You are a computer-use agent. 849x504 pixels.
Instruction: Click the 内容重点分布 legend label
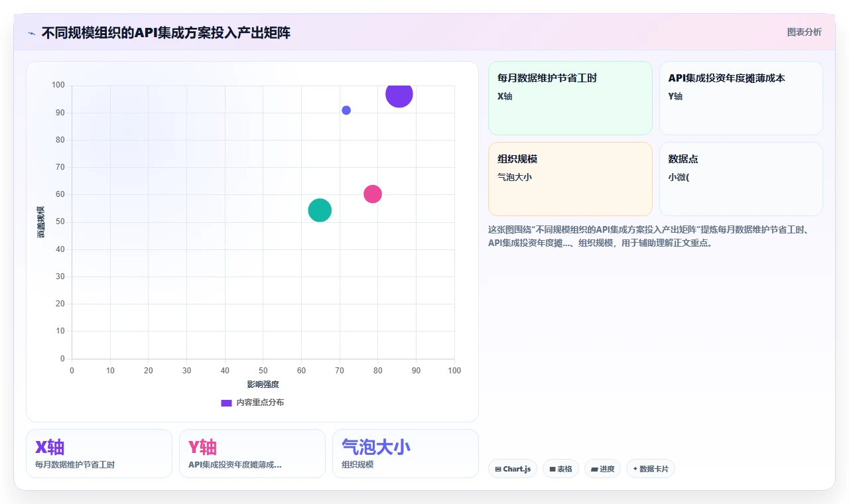tap(260, 403)
